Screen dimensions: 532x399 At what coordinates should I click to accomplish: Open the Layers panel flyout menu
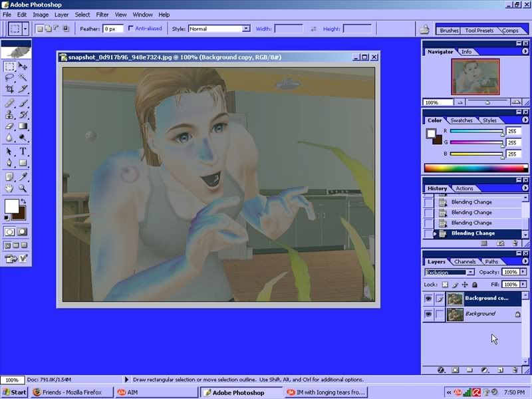click(525, 261)
